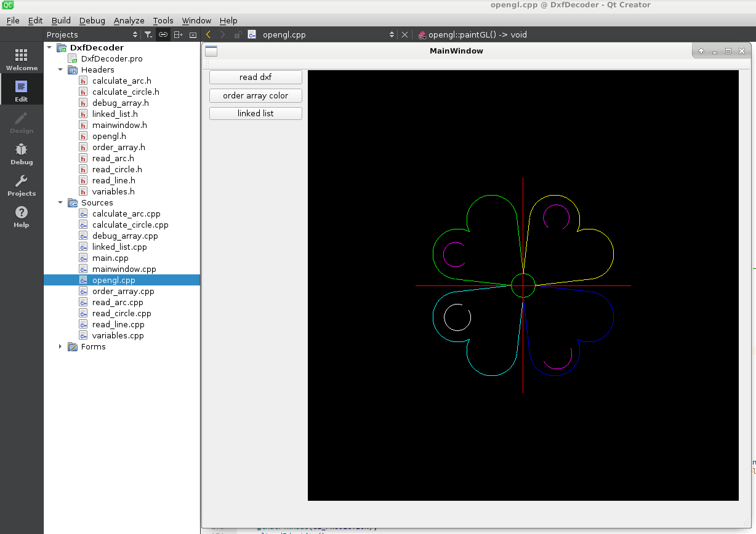Click the read dxf button

pyautogui.click(x=255, y=78)
